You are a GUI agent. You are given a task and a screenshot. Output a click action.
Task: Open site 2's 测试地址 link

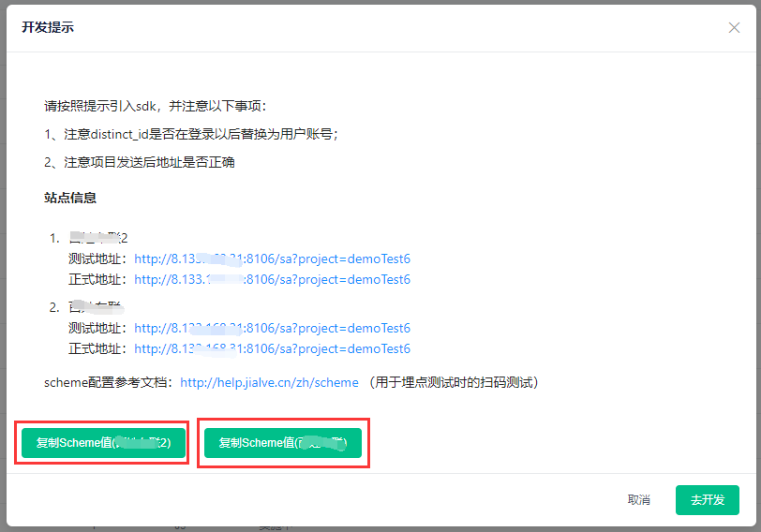click(273, 329)
